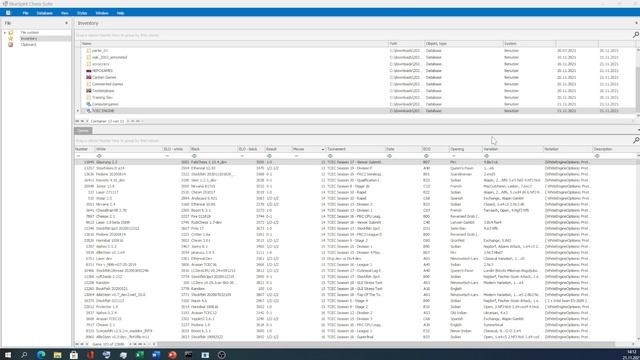Viewport: 640px width, 360px height.
Task: Click the search magnifier above the games list
Action: pyautogui.click(x=636, y=140)
